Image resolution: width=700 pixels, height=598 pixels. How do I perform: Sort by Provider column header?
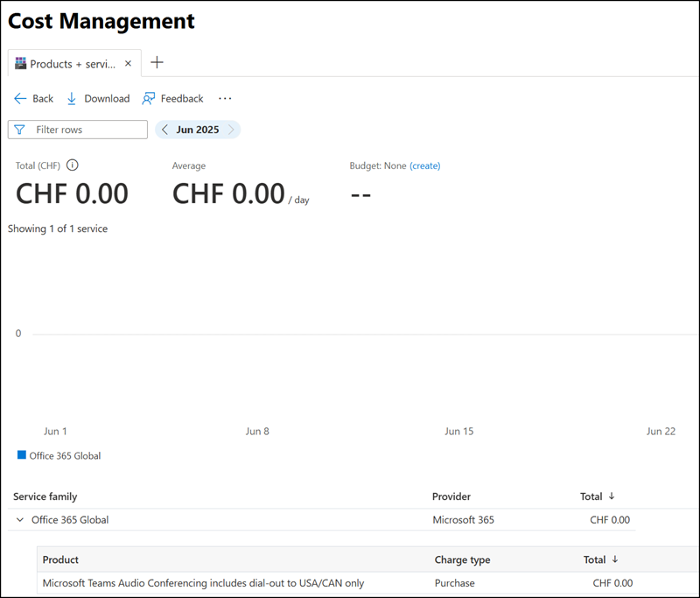pyautogui.click(x=451, y=496)
